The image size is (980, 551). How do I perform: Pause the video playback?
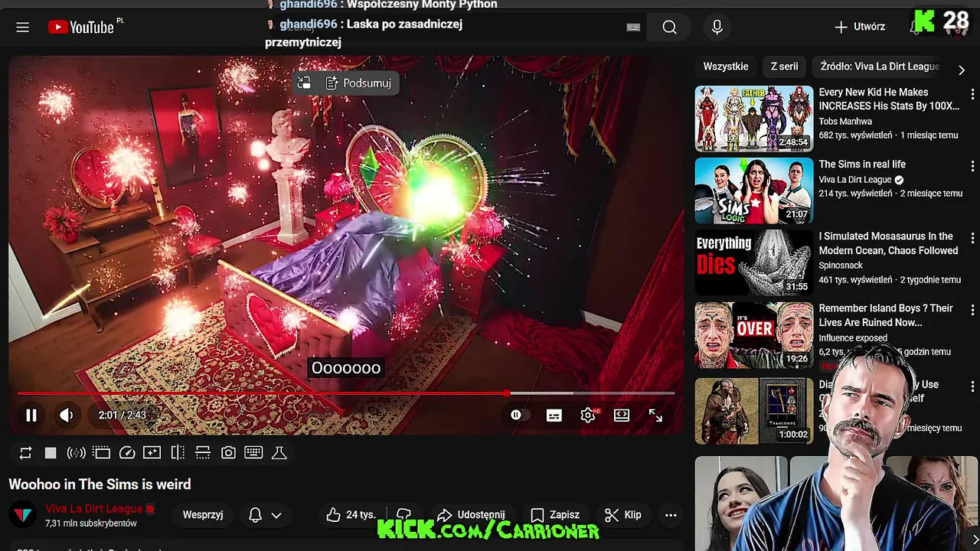31,415
